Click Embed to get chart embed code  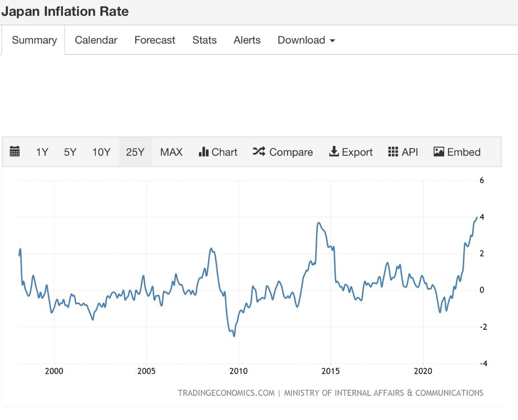click(457, 152)
